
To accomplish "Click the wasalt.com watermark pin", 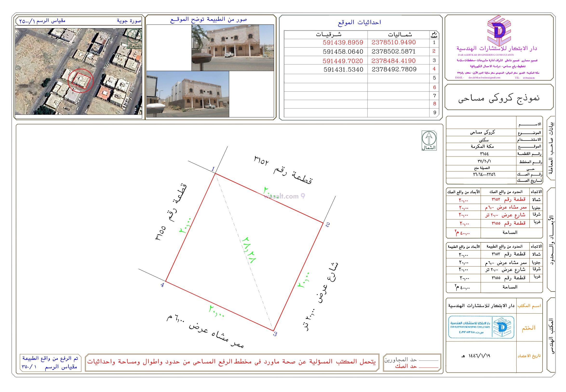I will (303, 196).
